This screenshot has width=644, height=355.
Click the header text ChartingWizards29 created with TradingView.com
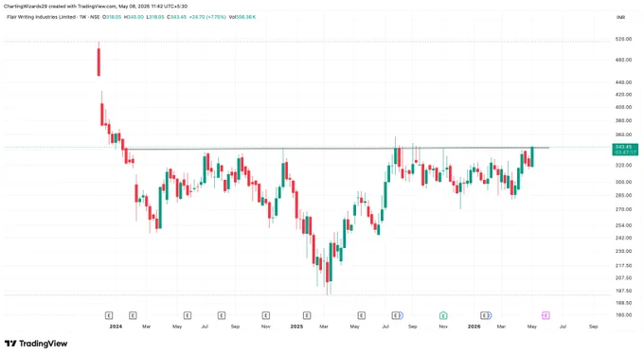pyautogui.click(x=61, y=7)
